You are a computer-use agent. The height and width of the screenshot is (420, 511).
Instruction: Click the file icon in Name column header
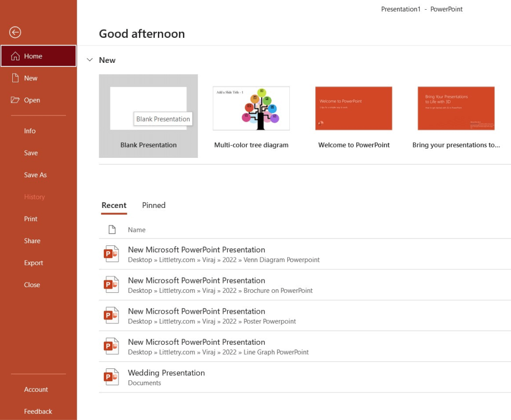[112, 230]
